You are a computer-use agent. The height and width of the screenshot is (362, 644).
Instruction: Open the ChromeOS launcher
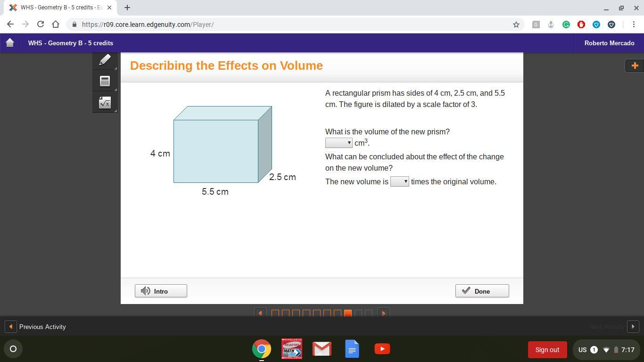(13, 349)
